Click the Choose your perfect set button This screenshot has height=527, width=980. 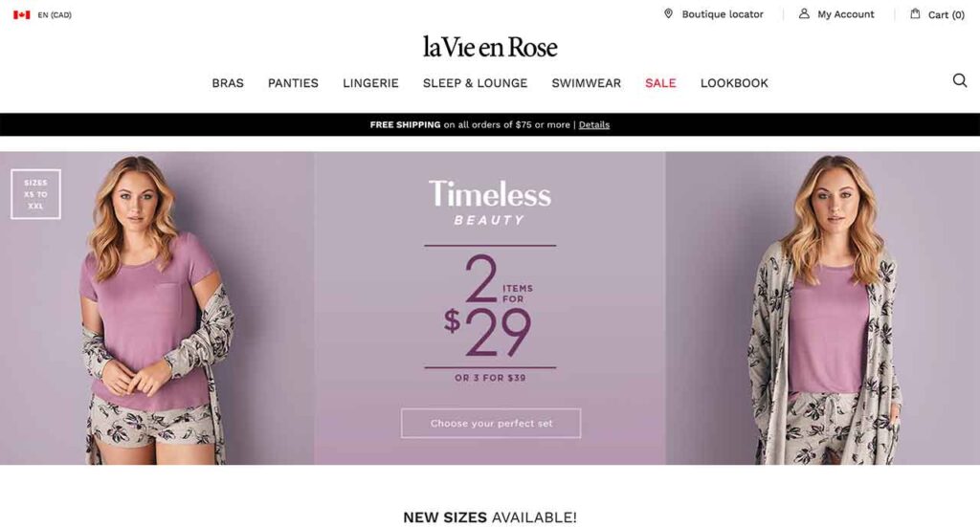pos(491,424)
